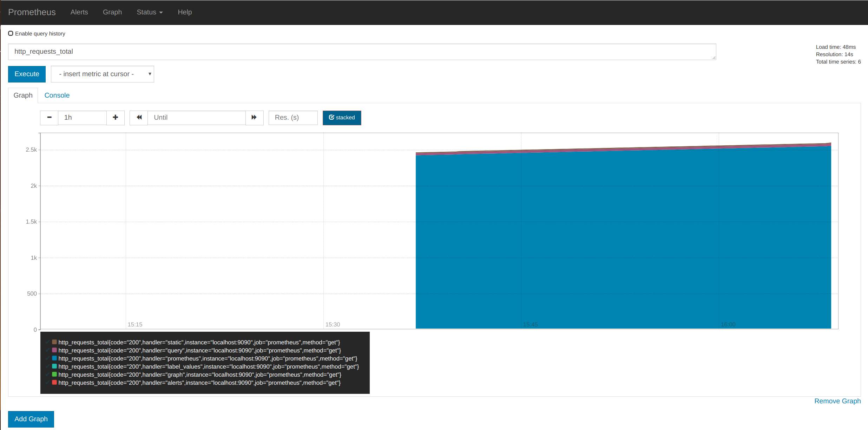This screenshot has width=868, height=430.
Task: Click the fast-forward arrows to advance time
Action: click(254, 118)
